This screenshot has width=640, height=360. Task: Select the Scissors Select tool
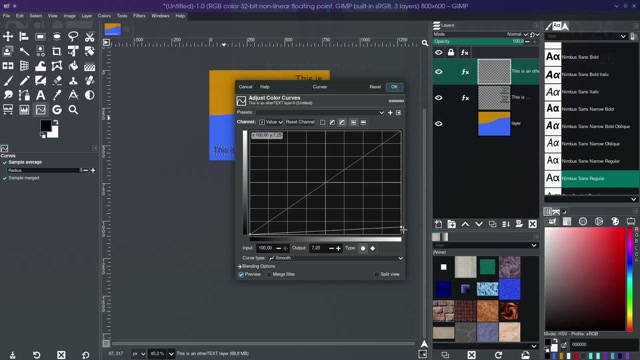(89, 37)
